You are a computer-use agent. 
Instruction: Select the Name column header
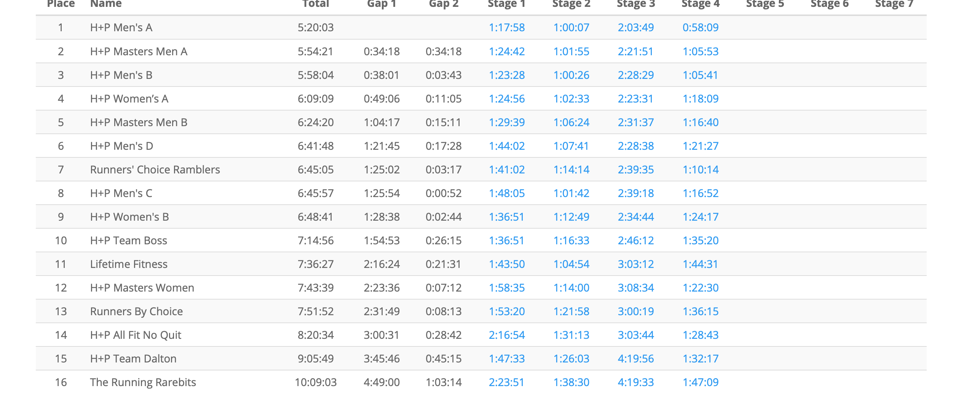106,4
